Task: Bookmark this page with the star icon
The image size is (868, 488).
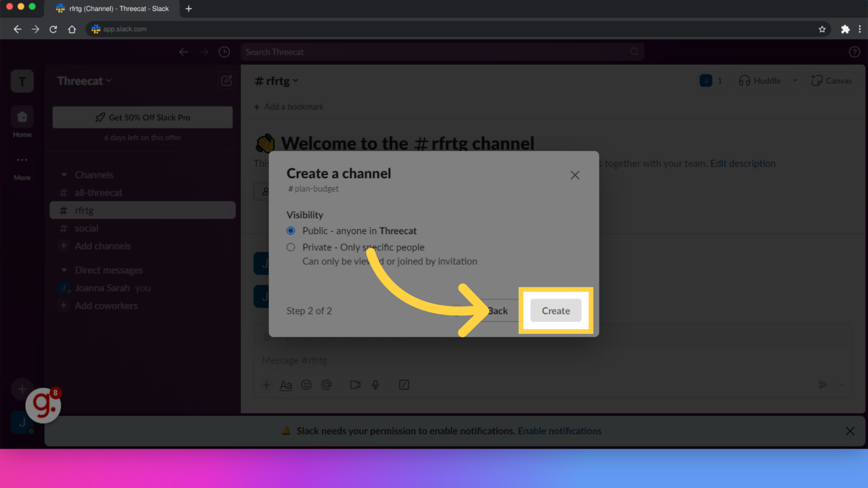Action: pyautogui.click(x=822, y=29)
